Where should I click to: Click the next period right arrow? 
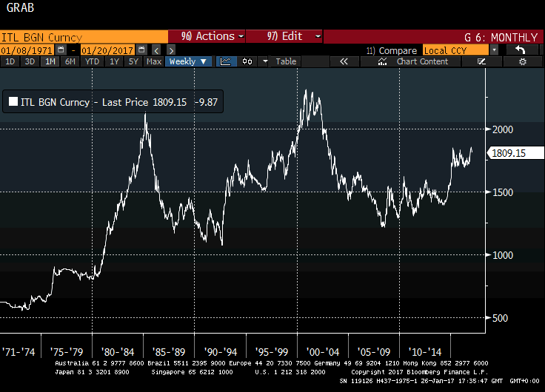[x=171, y=50]
